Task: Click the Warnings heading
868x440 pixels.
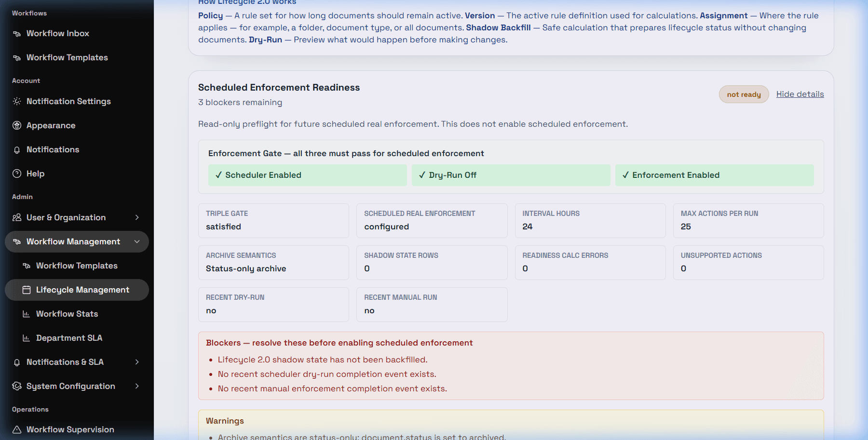Action: [x=225, y=421]
